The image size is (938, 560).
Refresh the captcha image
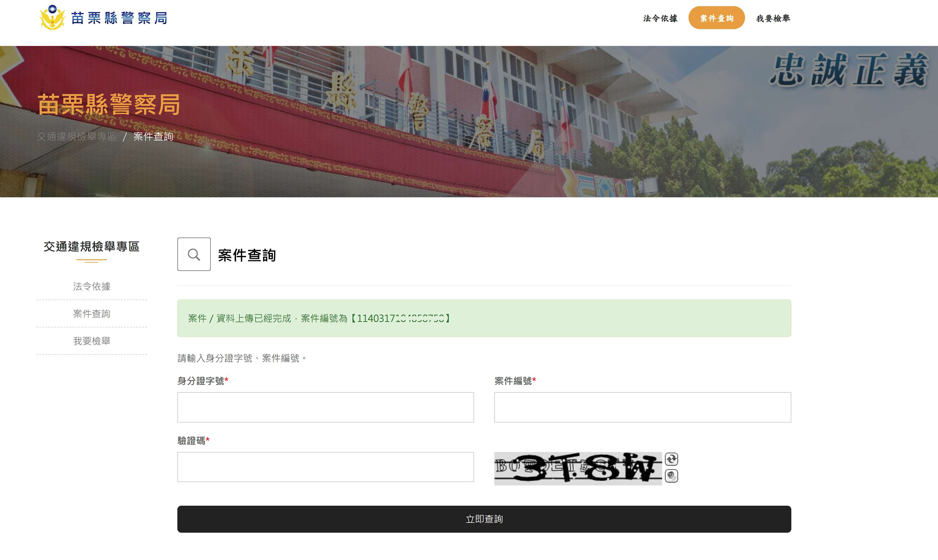(671, 459)
